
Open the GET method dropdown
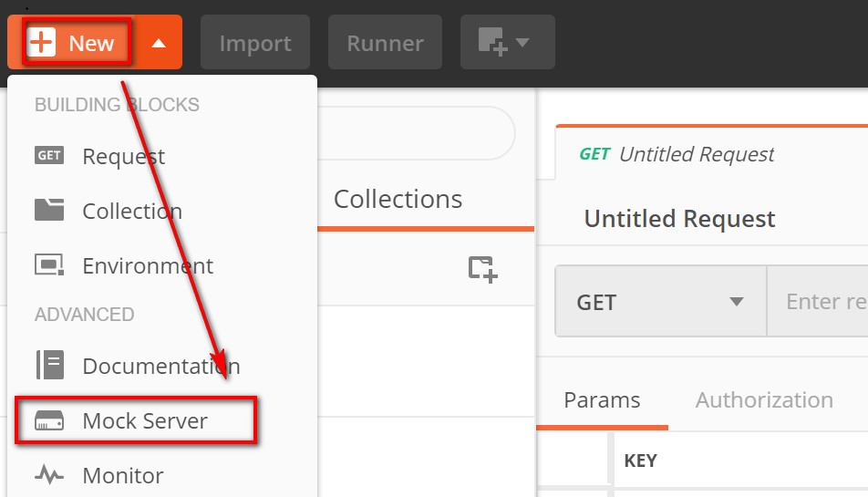point(661,302)
